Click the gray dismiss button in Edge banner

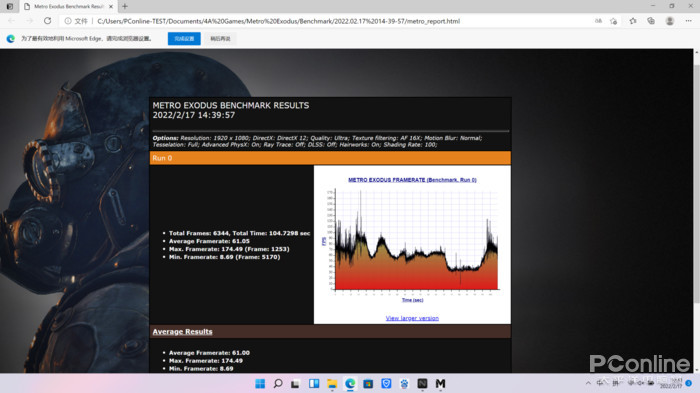tap(220, 38)
